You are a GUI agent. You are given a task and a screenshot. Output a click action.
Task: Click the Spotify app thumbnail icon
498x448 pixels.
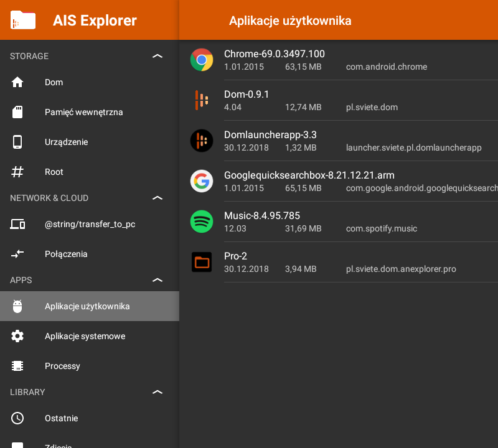coord(202,222)
